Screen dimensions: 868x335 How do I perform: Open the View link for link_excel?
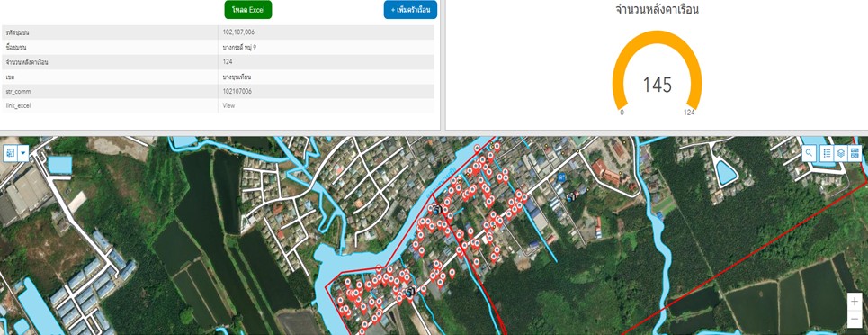[228, 105]
